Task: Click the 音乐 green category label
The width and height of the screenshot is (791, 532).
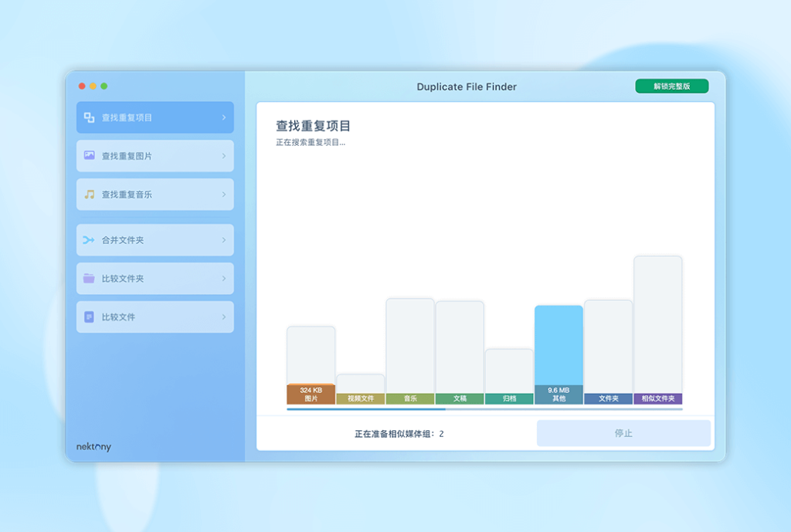Action: [410, 398]
